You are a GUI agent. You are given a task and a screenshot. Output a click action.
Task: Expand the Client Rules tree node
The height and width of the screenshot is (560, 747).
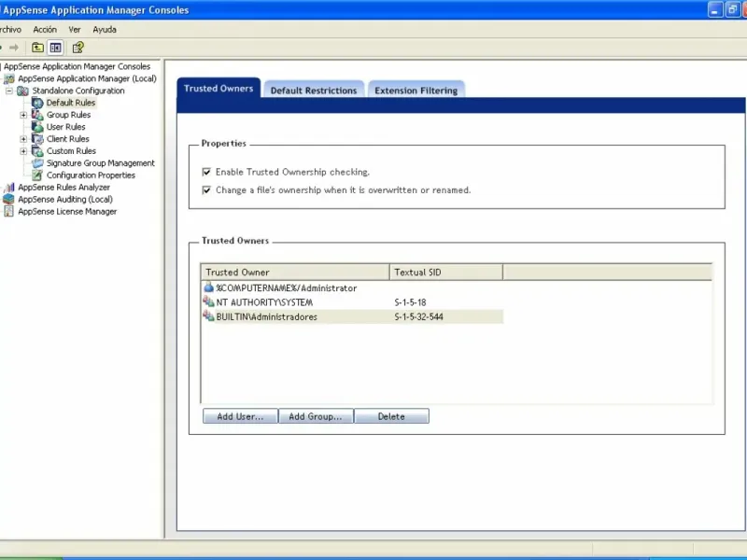tap(23, 139)
